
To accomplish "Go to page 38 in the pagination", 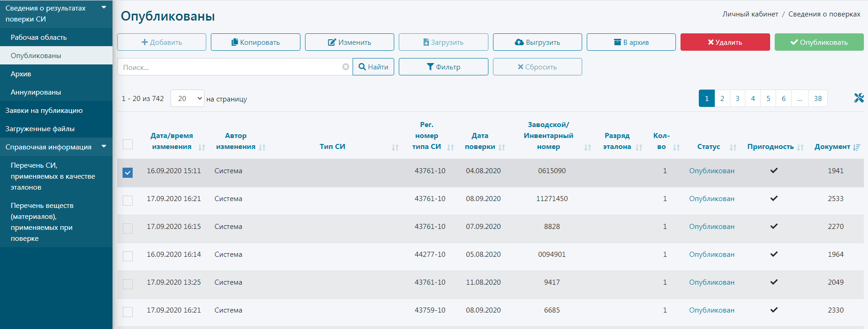I will coord(818,99).
